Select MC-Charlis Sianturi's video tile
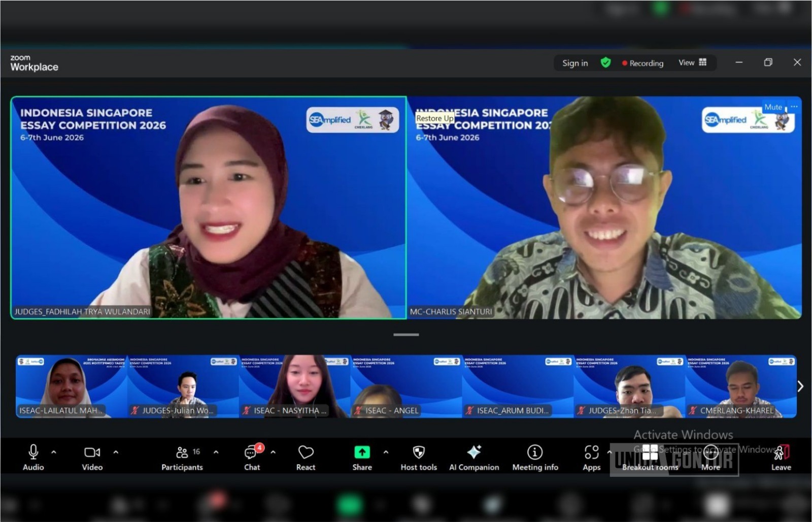 604,208
